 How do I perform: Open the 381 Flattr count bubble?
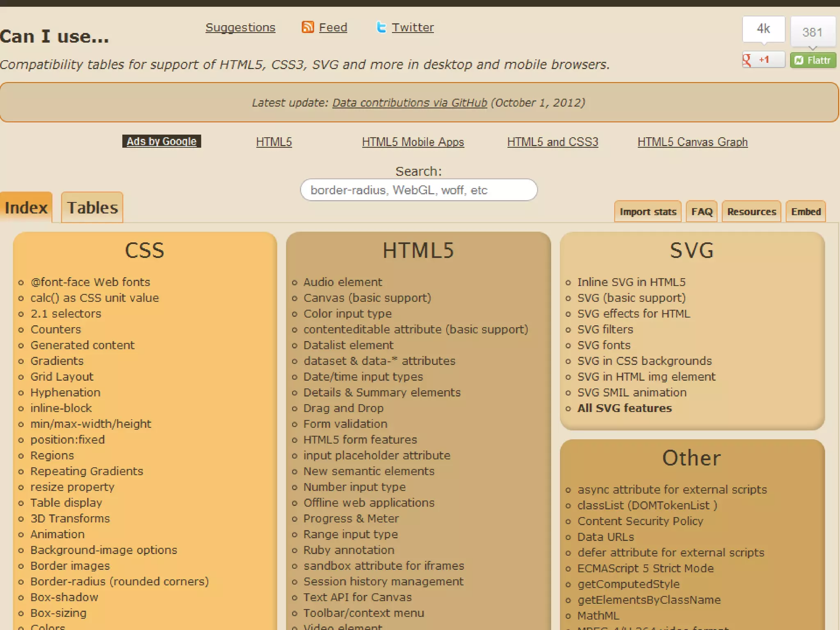813,32
